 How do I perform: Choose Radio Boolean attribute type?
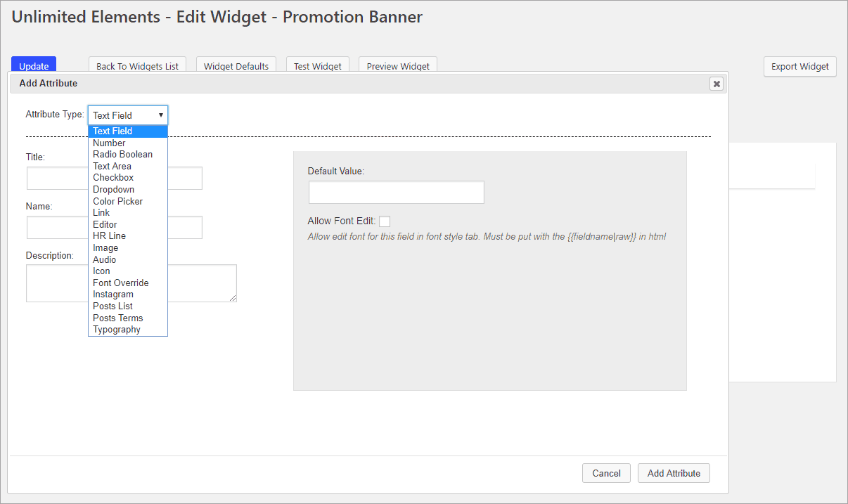(x=128, y=154)
